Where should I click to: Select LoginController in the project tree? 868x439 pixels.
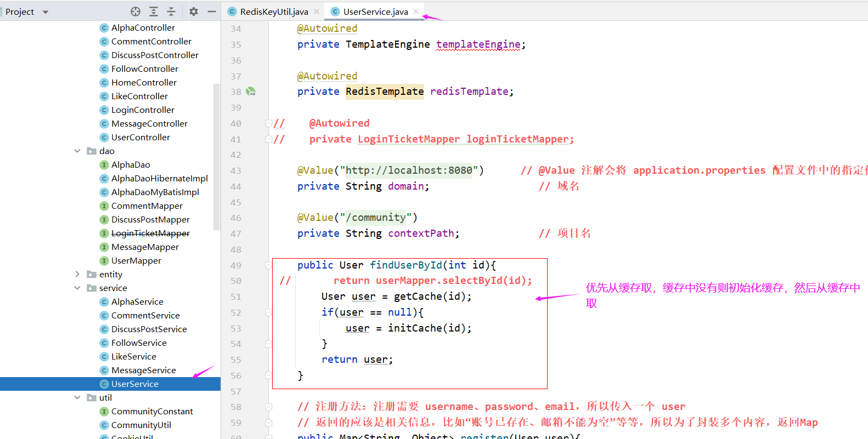click(x=143, y=110)
